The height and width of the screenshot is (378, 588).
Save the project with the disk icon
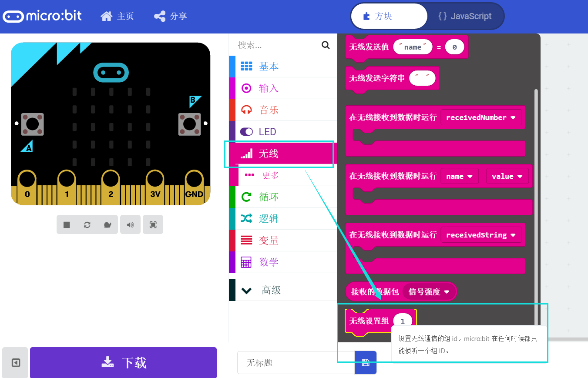[x=365, y=362]
